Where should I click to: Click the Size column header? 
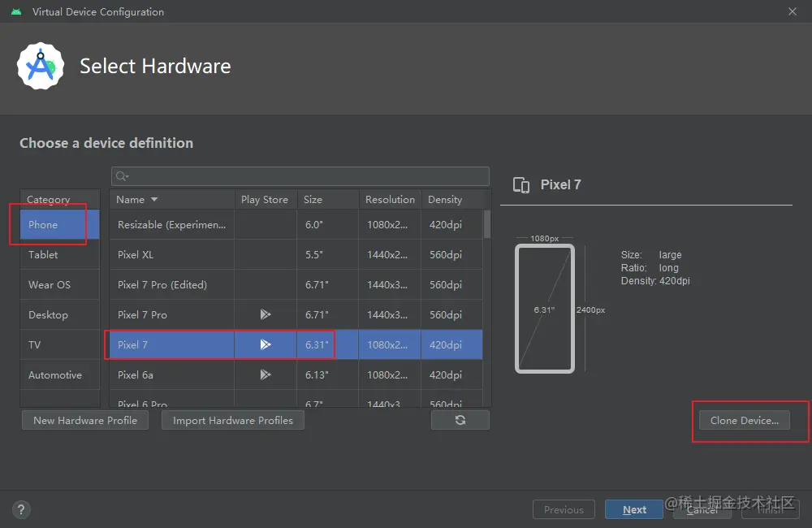[x=327, y=200]
